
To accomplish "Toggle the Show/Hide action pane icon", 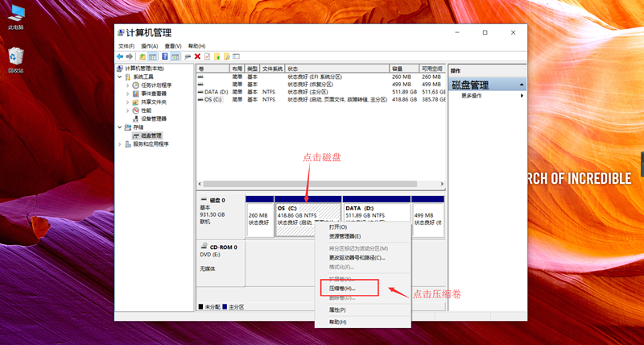I will point(175,56).
